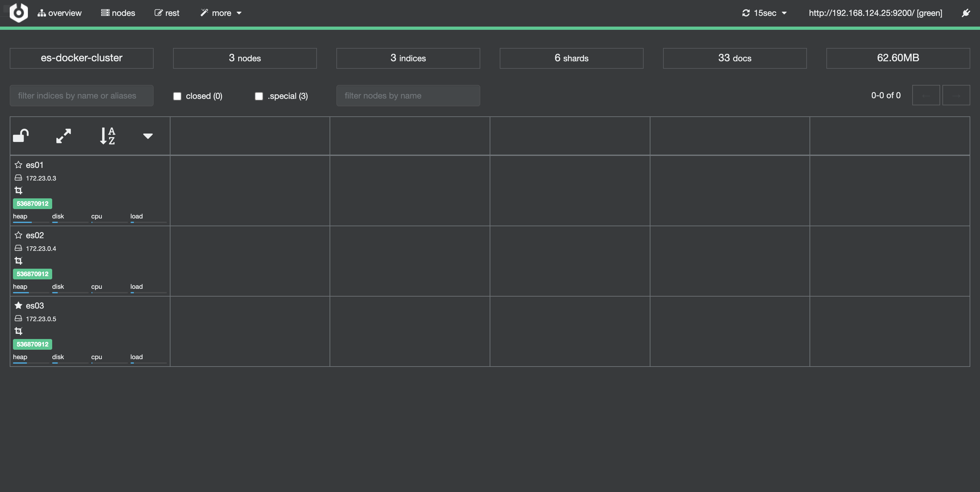
Task: Click the 3 indices summary box
Action: [x=408, y=58]
